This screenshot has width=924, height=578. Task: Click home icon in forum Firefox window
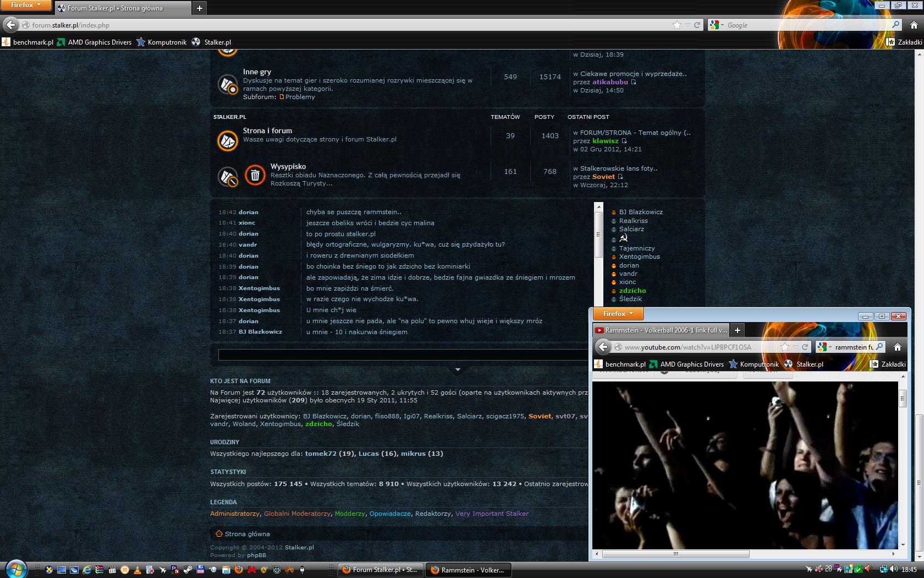(x=914, y=25)
